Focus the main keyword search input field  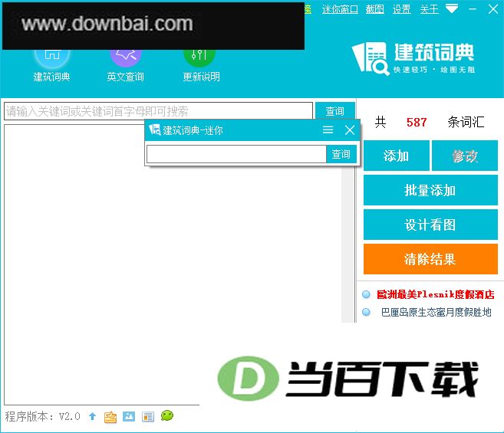pyautogui.click(x=158, y=111)
